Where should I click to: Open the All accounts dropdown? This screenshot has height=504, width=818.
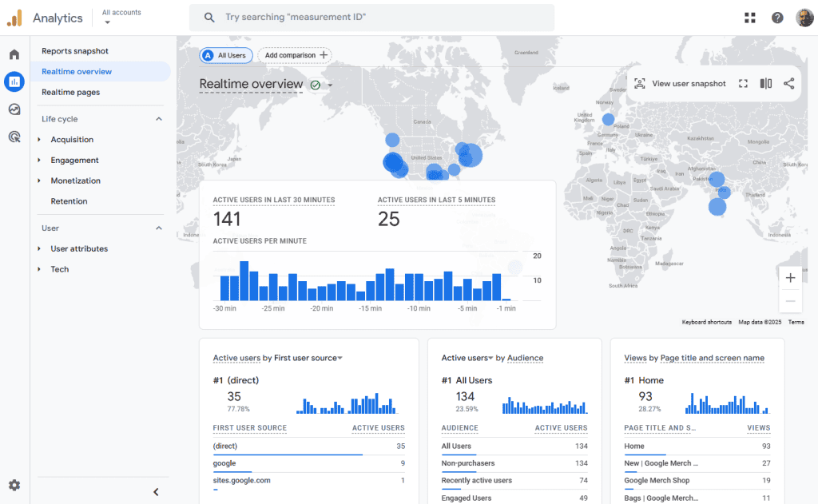121,17
